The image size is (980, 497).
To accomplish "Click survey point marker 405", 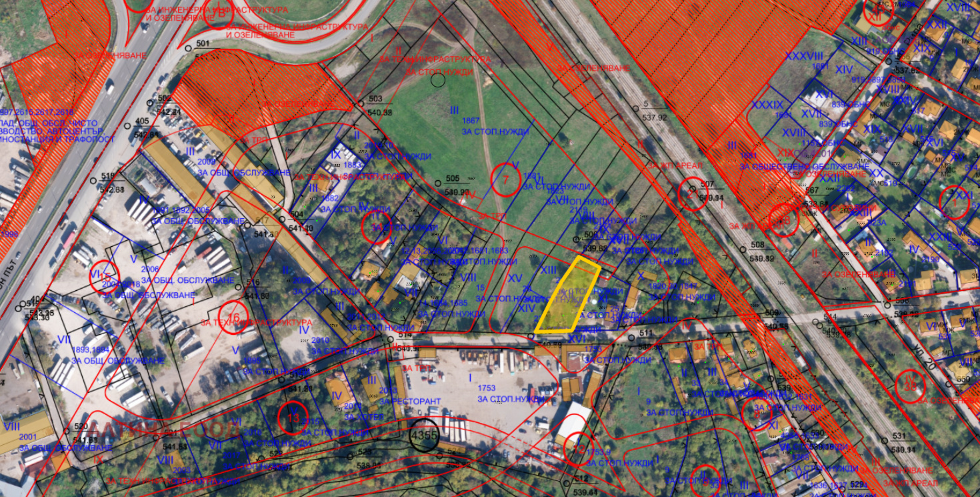I will pos(127,125).
